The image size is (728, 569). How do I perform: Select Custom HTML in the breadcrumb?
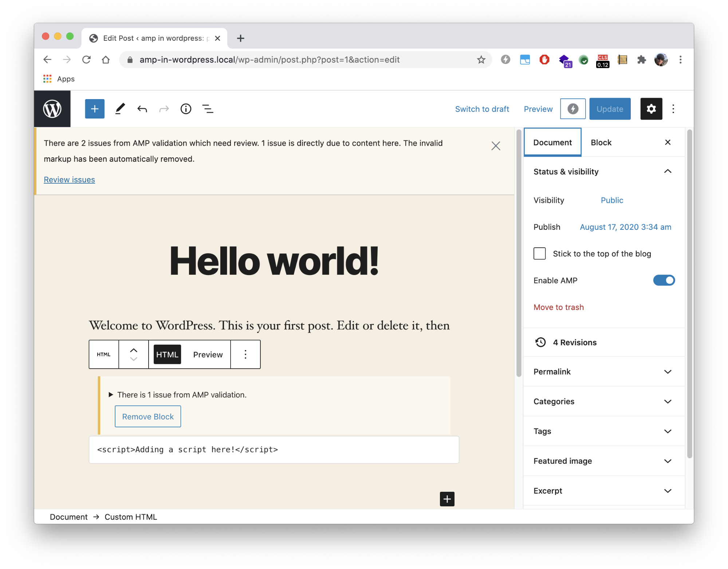tap(131, 517)
